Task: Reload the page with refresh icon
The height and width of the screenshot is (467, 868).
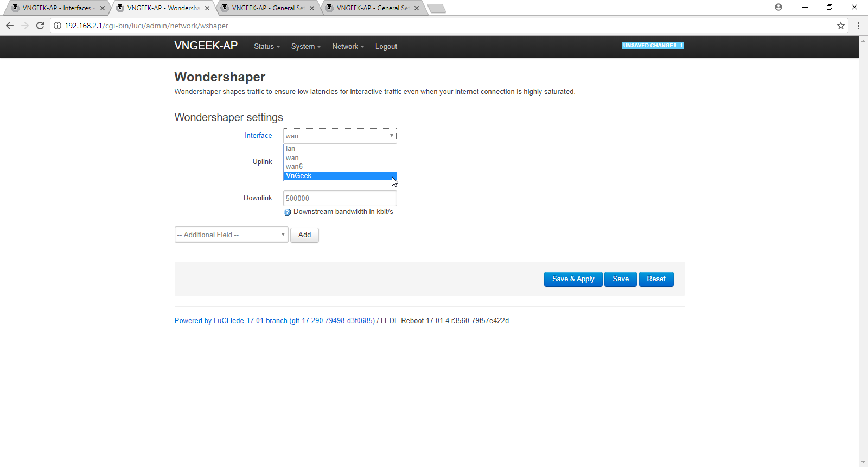Action: (x=40, y=26)
